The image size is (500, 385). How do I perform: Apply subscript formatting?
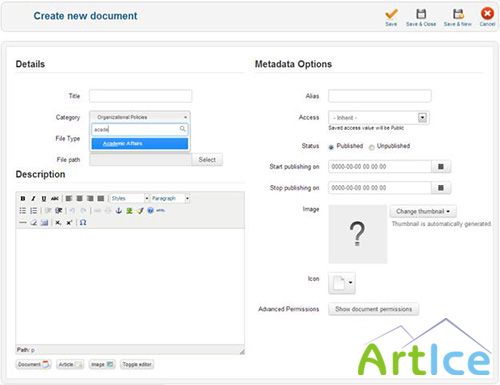click(58, 223)
